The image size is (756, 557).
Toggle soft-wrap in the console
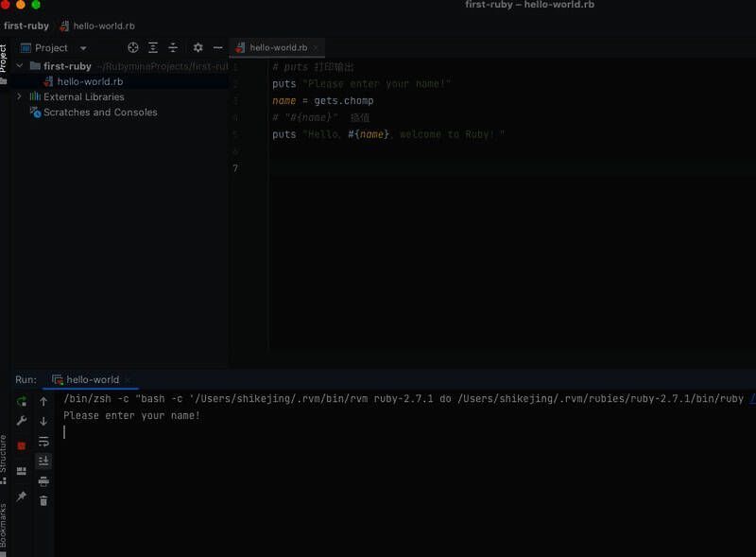click(43, 442)
